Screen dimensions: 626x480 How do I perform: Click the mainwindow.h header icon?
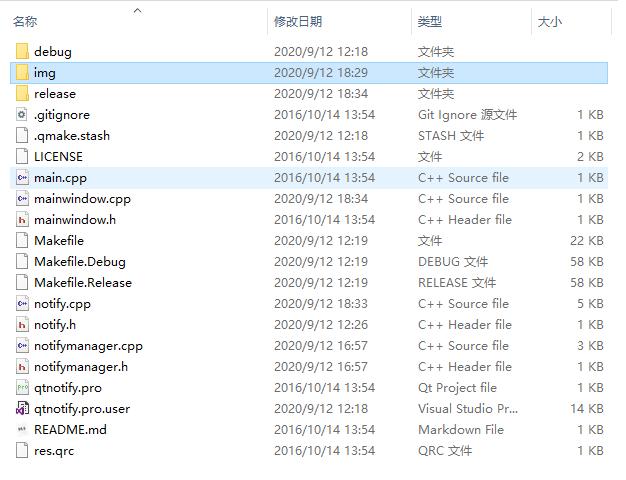pyautogui.click(x=22, y=220)
